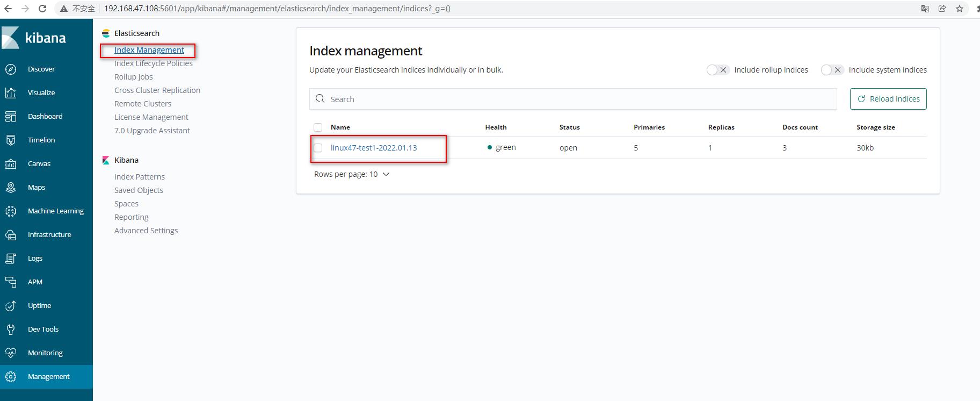Bookmark page with star icon

(x=960, y=9)
